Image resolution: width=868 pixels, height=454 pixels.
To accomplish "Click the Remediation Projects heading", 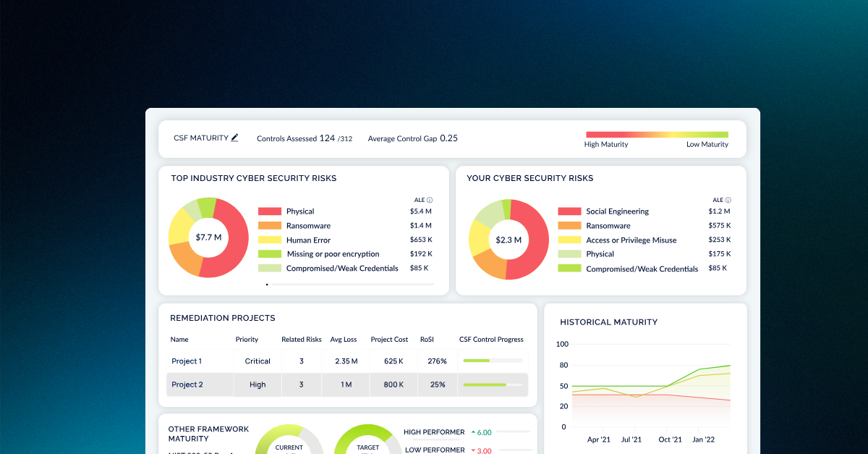I will pos(223,318).
